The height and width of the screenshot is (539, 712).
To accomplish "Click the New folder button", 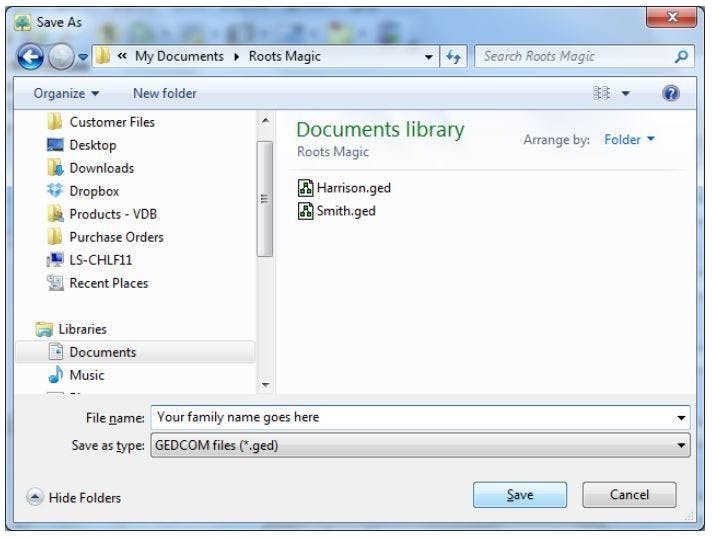I will (x=165, y=94).
